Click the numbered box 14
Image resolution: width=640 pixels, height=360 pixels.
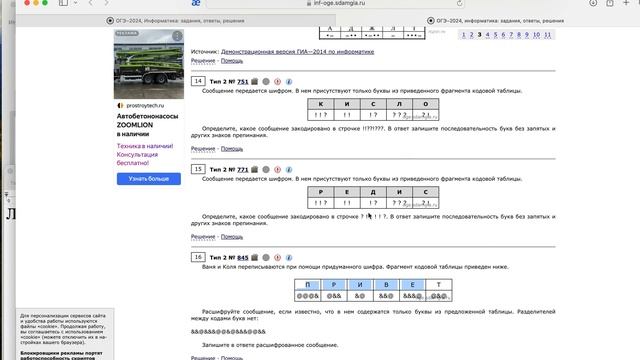198,81
